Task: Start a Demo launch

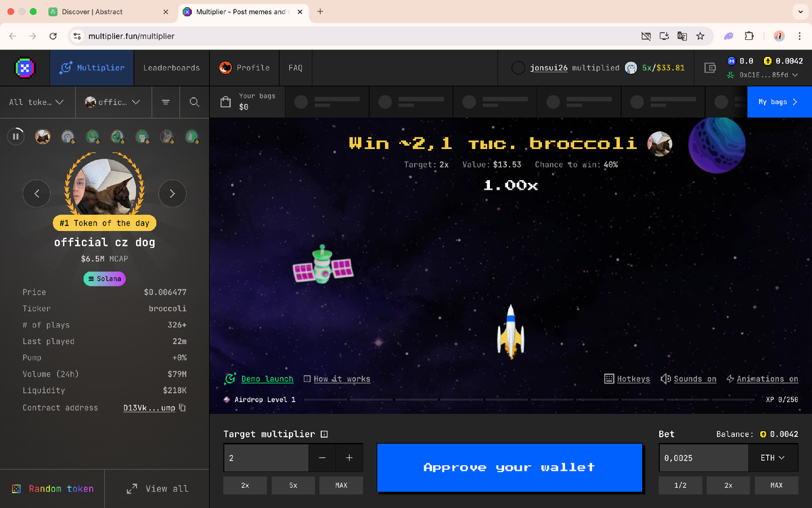Action: tap(259, 379)
